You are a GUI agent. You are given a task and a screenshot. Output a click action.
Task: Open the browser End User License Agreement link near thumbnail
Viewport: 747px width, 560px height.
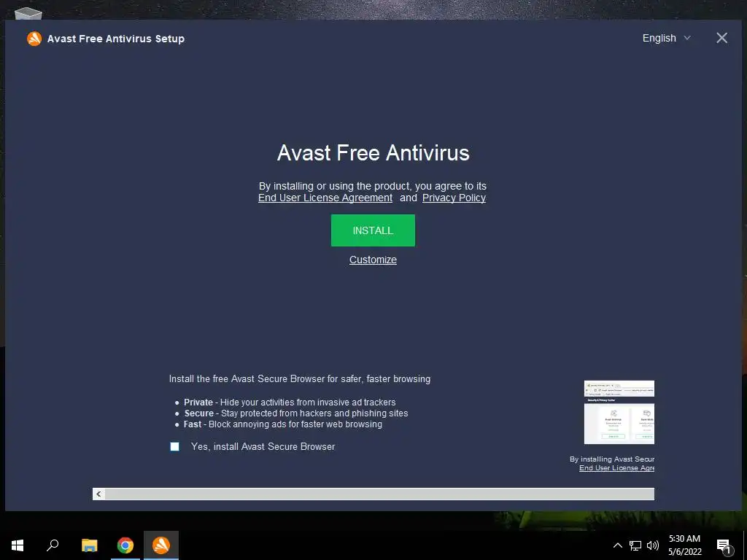coord(616,468)
